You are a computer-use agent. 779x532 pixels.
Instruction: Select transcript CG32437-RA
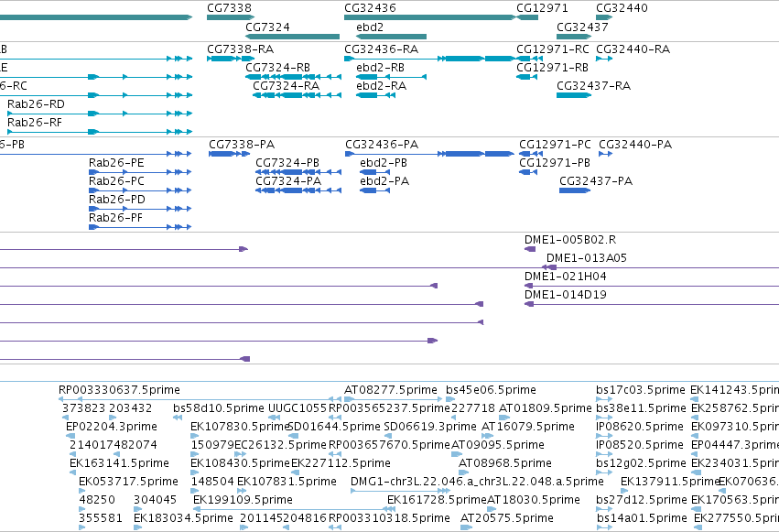pos(594,86)
